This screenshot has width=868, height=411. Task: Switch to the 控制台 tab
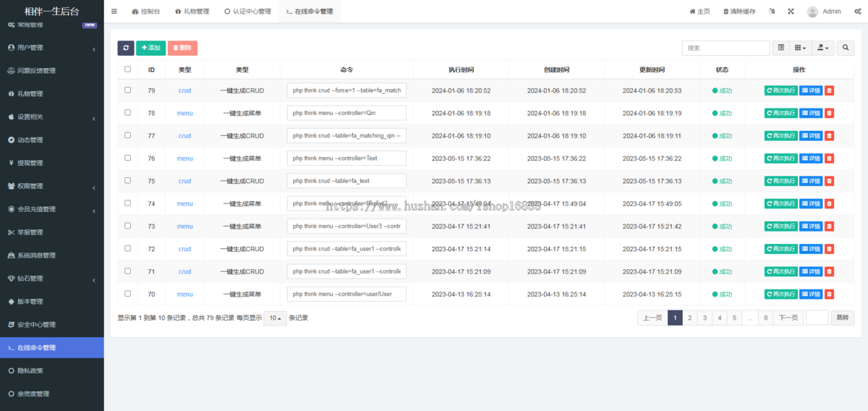(146, 12)
